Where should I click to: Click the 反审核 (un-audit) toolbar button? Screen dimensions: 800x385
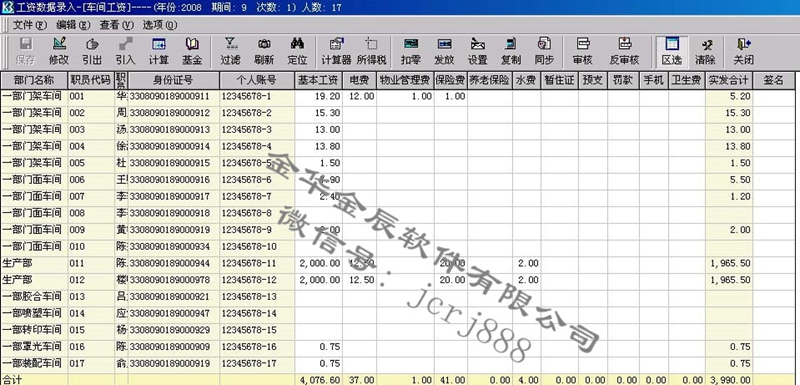pos(624,52)
